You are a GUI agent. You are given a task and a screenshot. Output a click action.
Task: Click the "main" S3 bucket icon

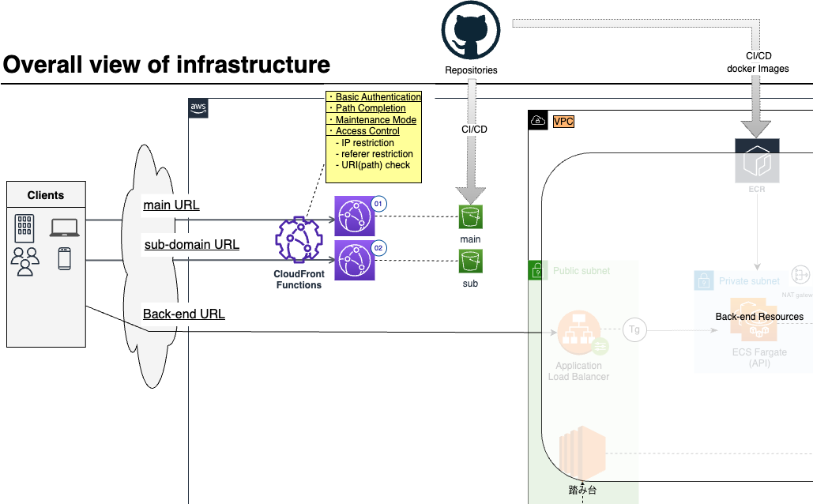pos(470,215)
